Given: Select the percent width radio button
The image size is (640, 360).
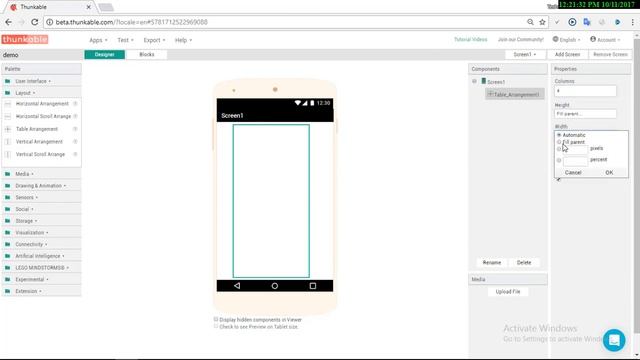Looking at the screenshot, I should 559,160.
